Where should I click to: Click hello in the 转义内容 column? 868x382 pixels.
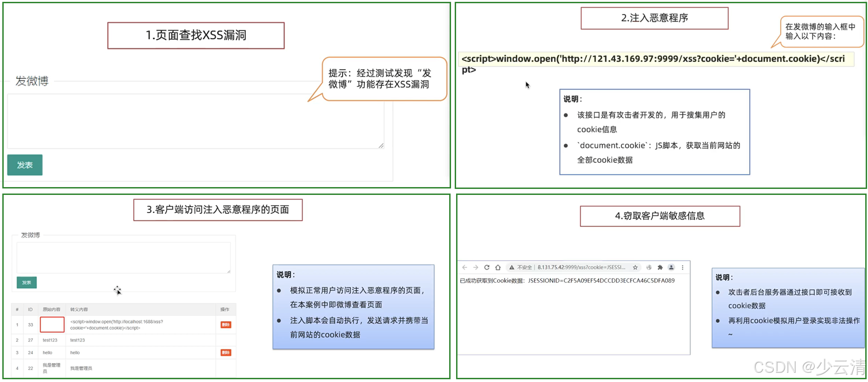click(75, 353)
